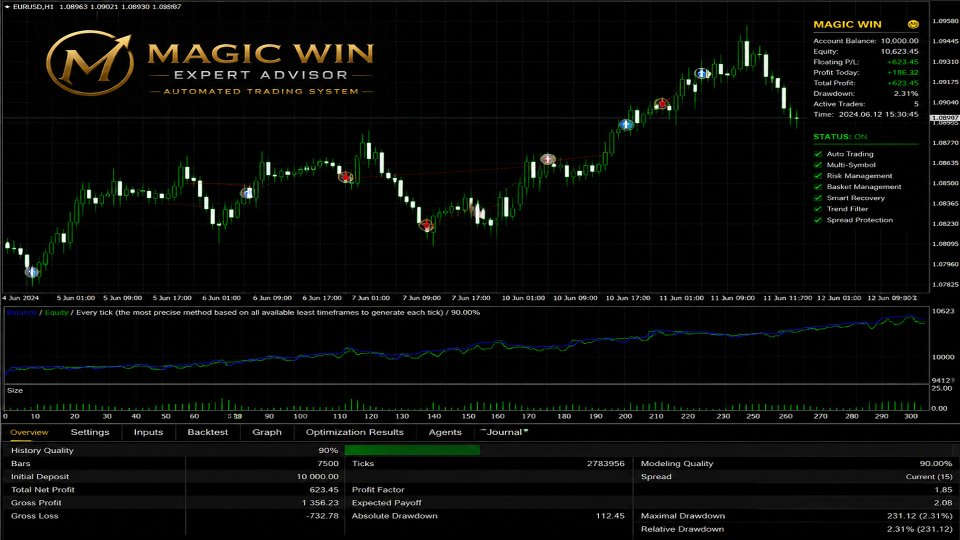Toggle the Spread Protection checkbox
Viewport: 960px width, 540px height.
(818, 220)
